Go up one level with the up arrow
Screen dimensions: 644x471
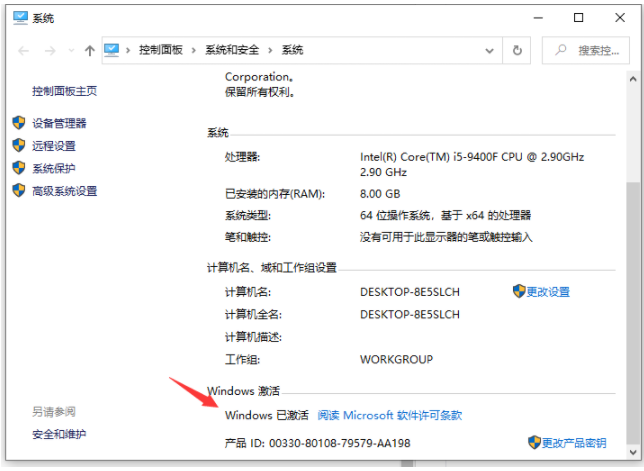(90, 50)
